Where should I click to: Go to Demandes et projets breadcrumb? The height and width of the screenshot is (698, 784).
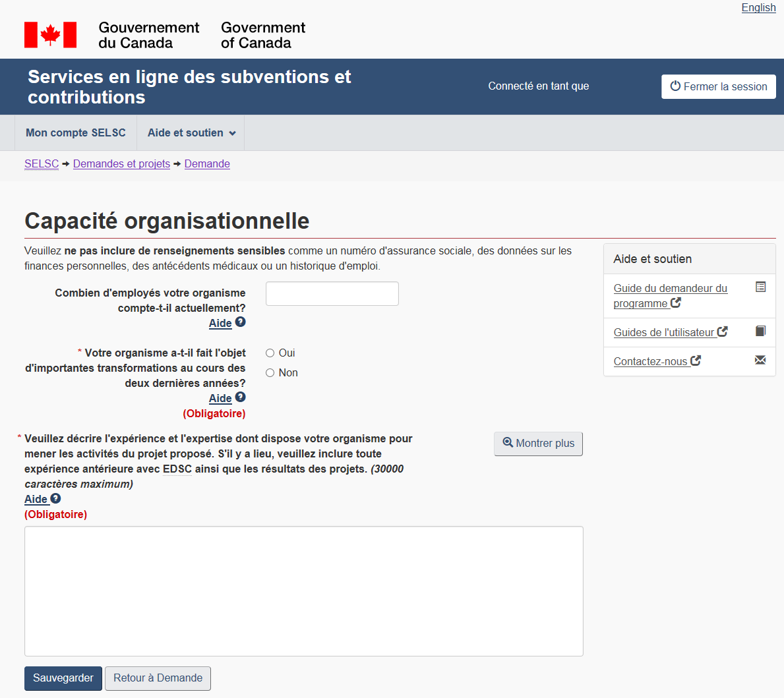(121, 164)
